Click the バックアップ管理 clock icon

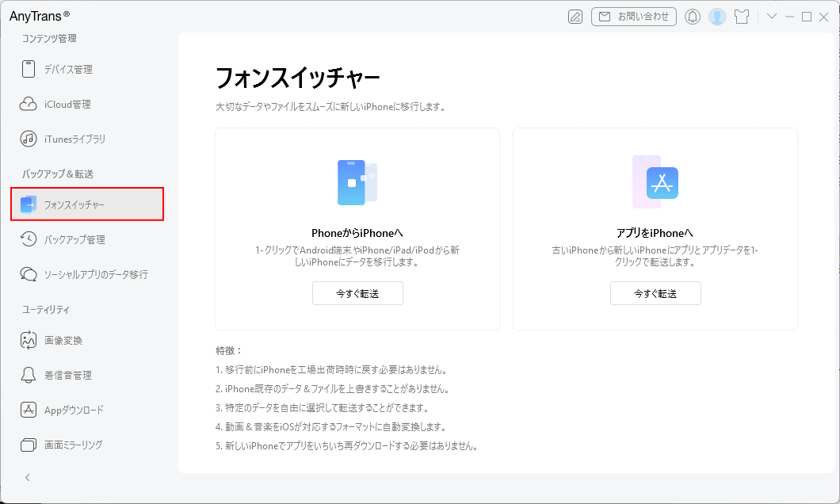[x=29, y=239]
